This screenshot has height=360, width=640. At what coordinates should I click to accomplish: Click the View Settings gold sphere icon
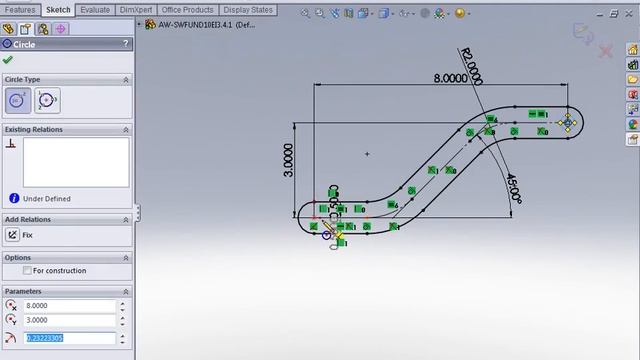pos(460,13)
